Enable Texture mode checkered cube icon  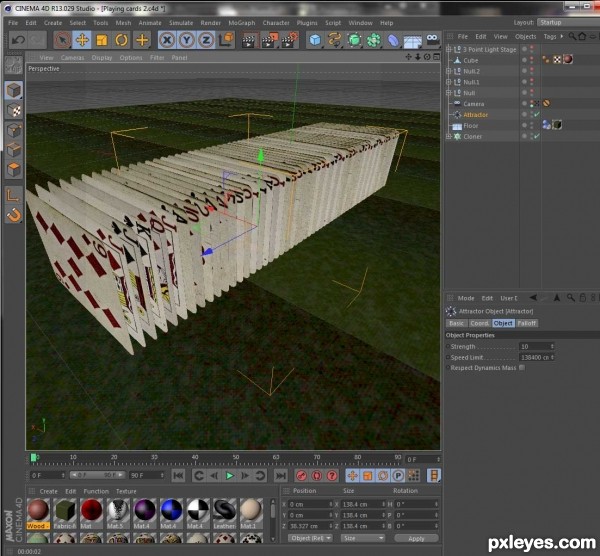coord(14,111)
